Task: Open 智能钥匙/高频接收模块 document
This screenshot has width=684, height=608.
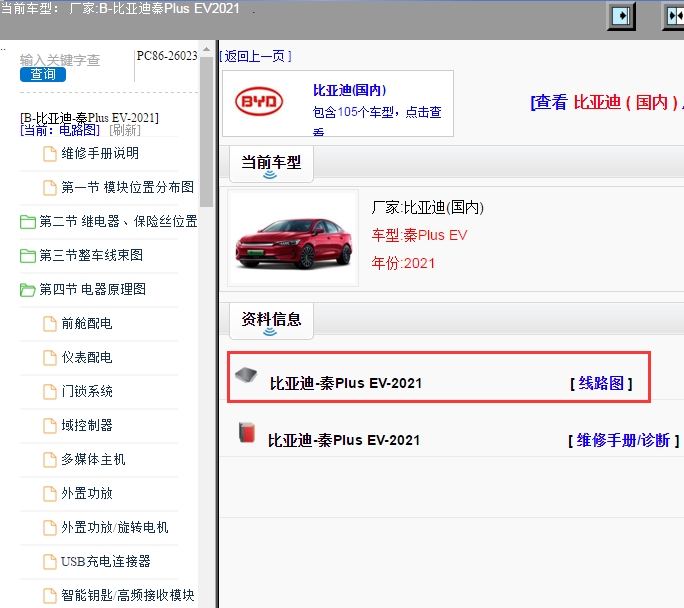Action: [x=127, y=596]
